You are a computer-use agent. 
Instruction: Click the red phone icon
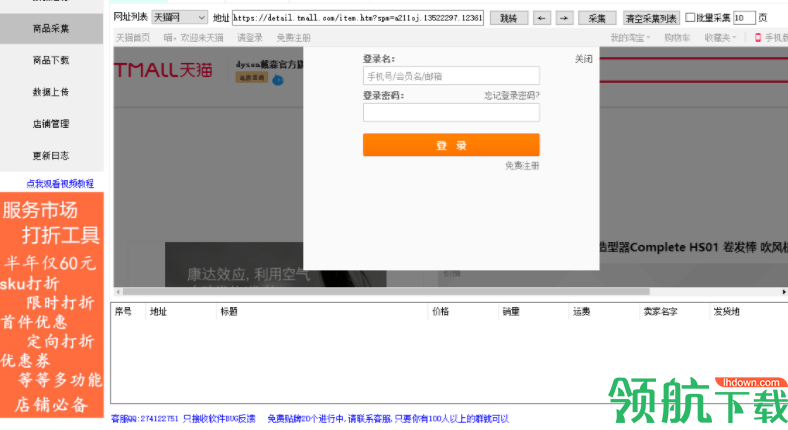point(758,38)
